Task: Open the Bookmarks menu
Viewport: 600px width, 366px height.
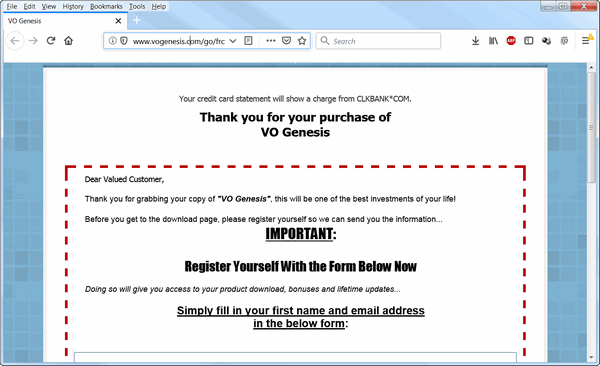Action: tap(106, 7)
